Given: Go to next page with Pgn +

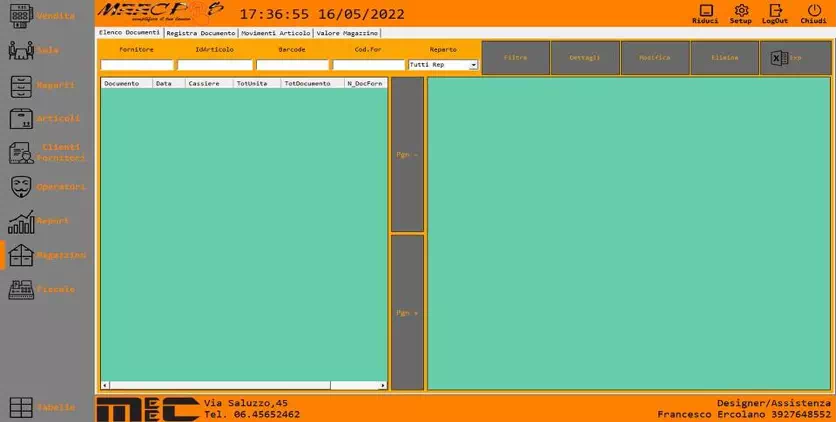Looking at the screenshot, I should [407, 313].
